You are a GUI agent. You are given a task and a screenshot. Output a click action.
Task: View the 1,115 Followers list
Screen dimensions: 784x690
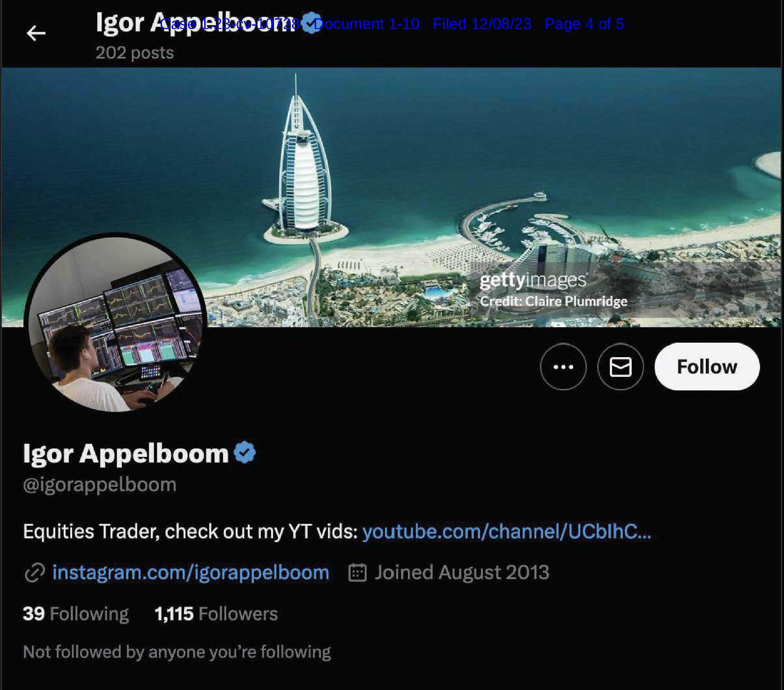point(216,614)
